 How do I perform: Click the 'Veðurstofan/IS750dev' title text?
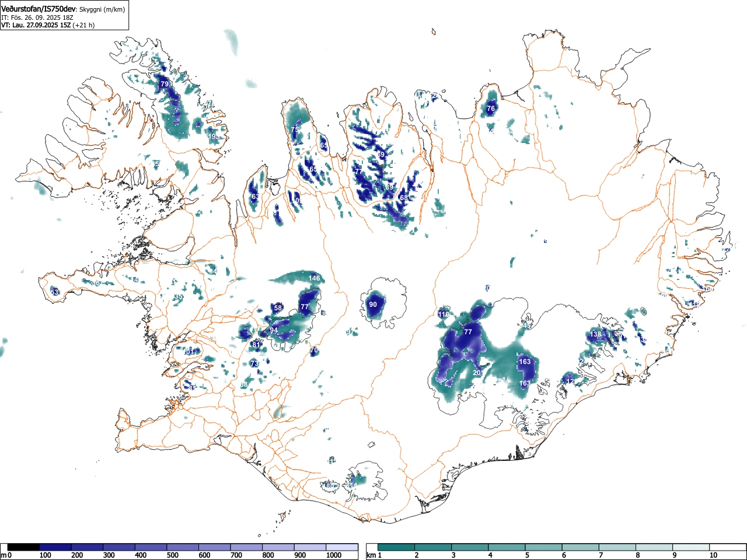click(39, 9)
